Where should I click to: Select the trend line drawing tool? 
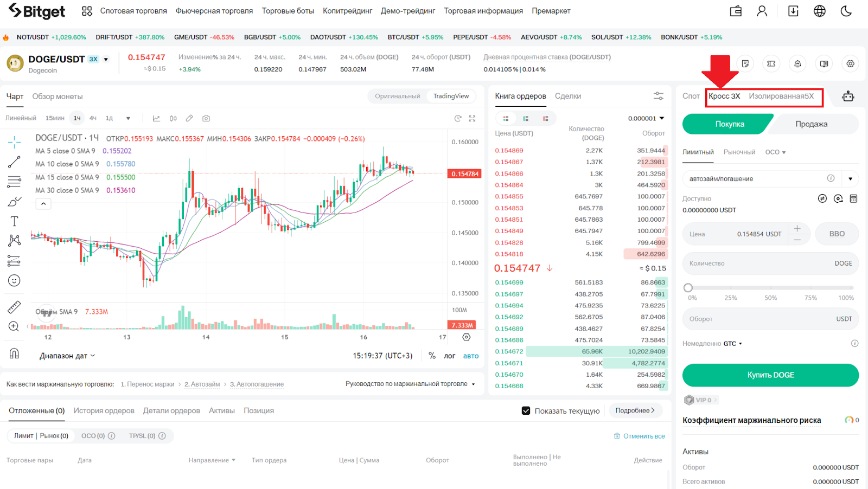point(15,162)
